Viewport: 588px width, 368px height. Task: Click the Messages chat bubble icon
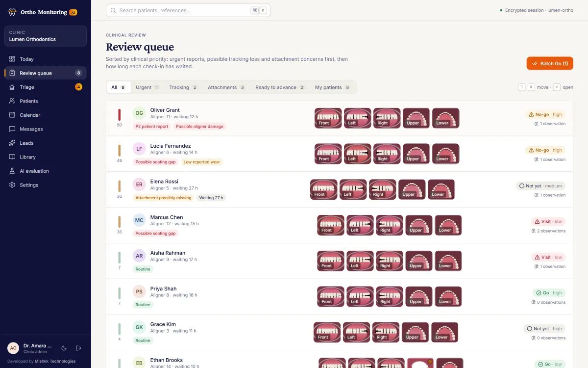[12, 129]
